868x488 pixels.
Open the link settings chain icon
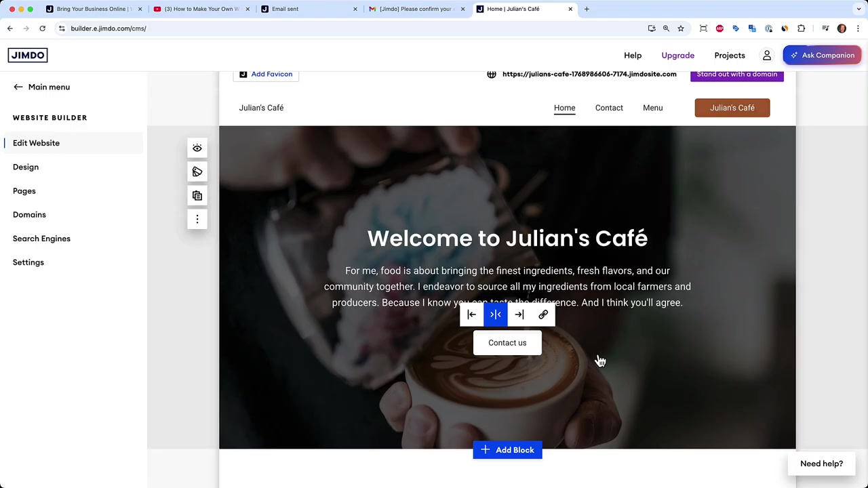coord(543,314)
